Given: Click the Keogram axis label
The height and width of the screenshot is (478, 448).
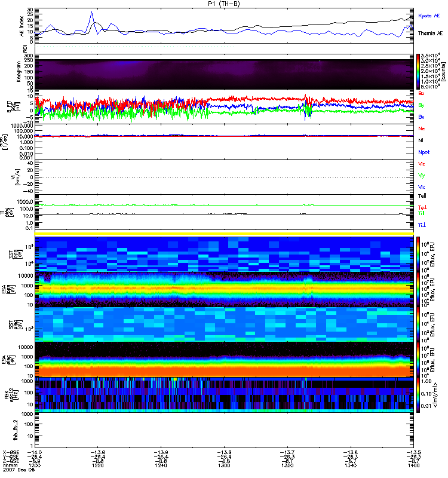Looking at the screenshot, I should point(19,71).
